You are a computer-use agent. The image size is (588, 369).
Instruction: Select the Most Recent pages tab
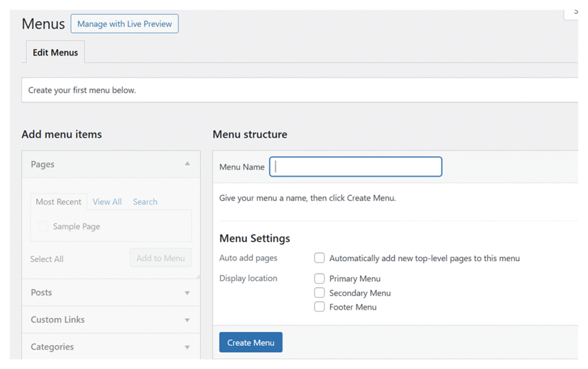tap(59, 202)
